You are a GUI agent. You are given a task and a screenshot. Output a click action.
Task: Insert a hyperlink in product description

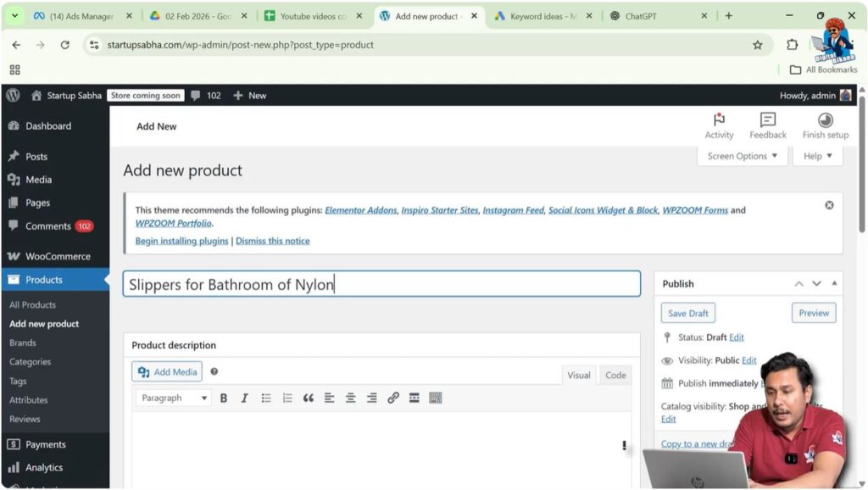393,398
